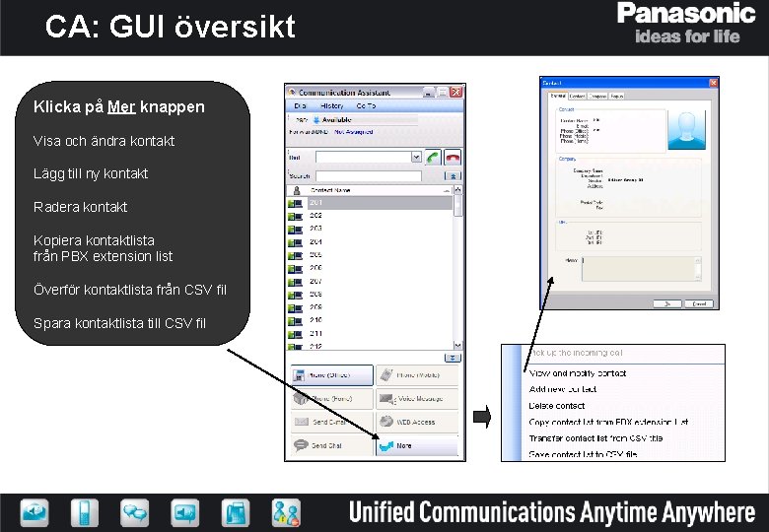The width and height of the screenshot is (769, 532).
Task: Click the extension icon beside contact 207
Action: pos(295,282)
